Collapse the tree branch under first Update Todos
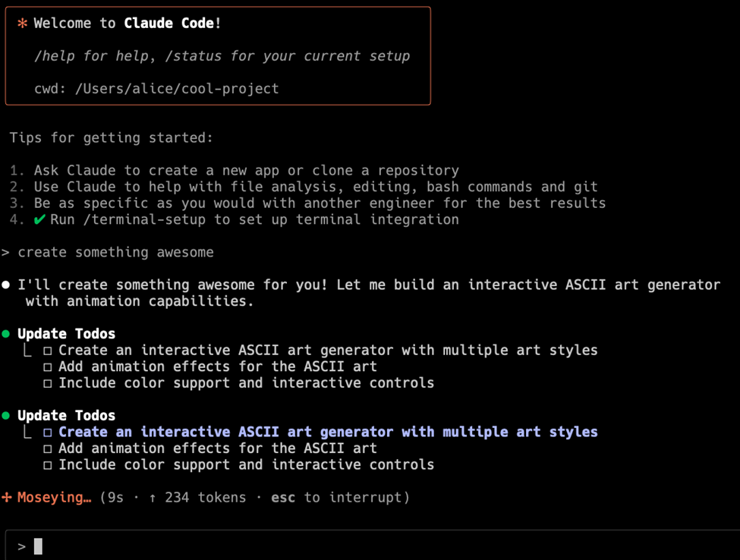Viewport: 740px width, 560px height. [x=27, y=351]
